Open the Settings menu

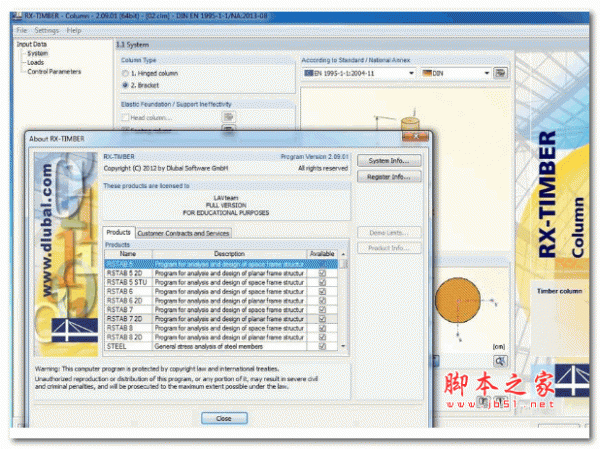tap(46, 31)
